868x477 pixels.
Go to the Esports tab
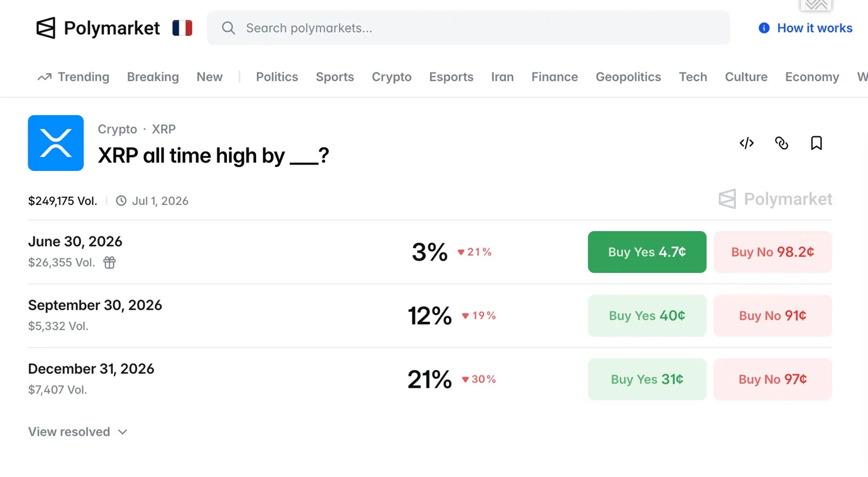point(451,77)
